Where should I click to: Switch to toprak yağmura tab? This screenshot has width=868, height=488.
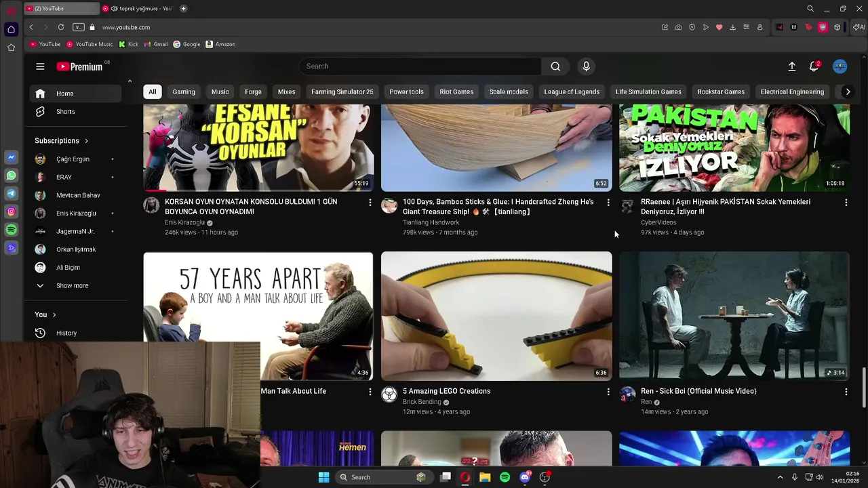tap(137, 9)
